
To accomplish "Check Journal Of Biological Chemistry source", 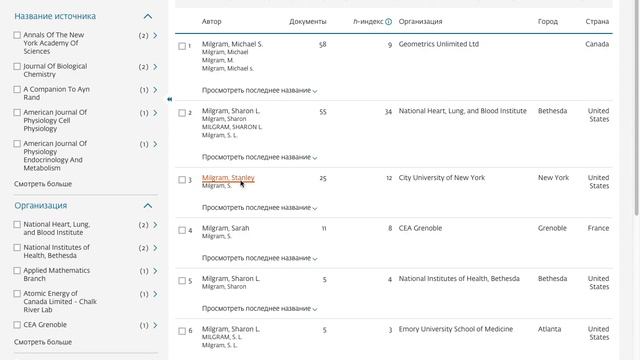I will [x=17, y=66].
